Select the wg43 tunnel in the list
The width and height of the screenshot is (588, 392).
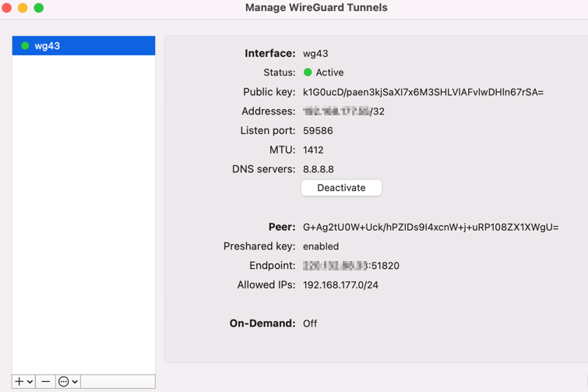point(83,46)
